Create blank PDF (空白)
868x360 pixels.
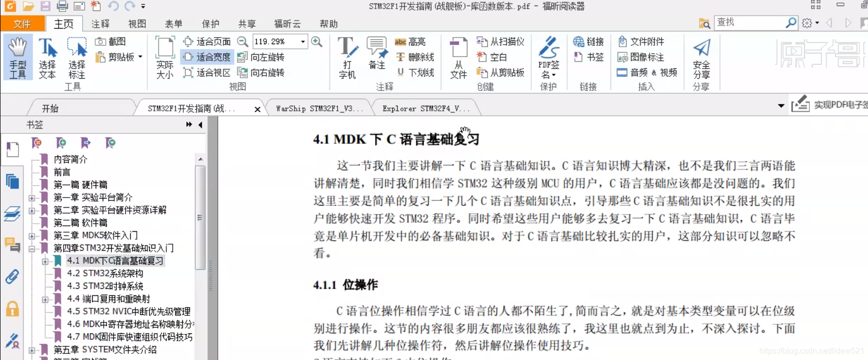point(492,57)
